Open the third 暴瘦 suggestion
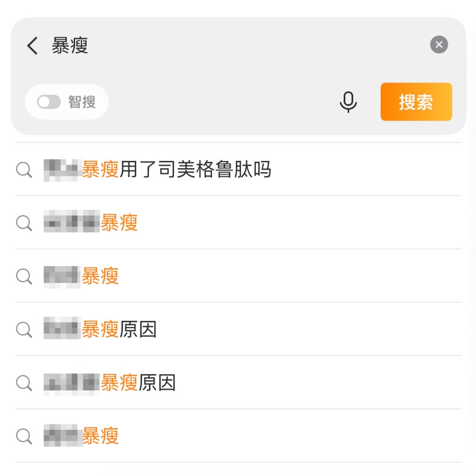476x476 pixels. click(x=100, y=276)
